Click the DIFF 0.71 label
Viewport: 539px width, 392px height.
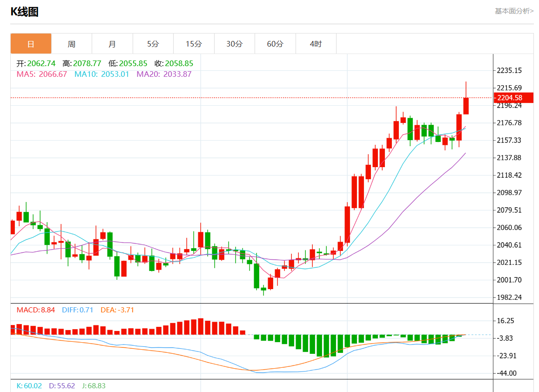tap(79, 310)
